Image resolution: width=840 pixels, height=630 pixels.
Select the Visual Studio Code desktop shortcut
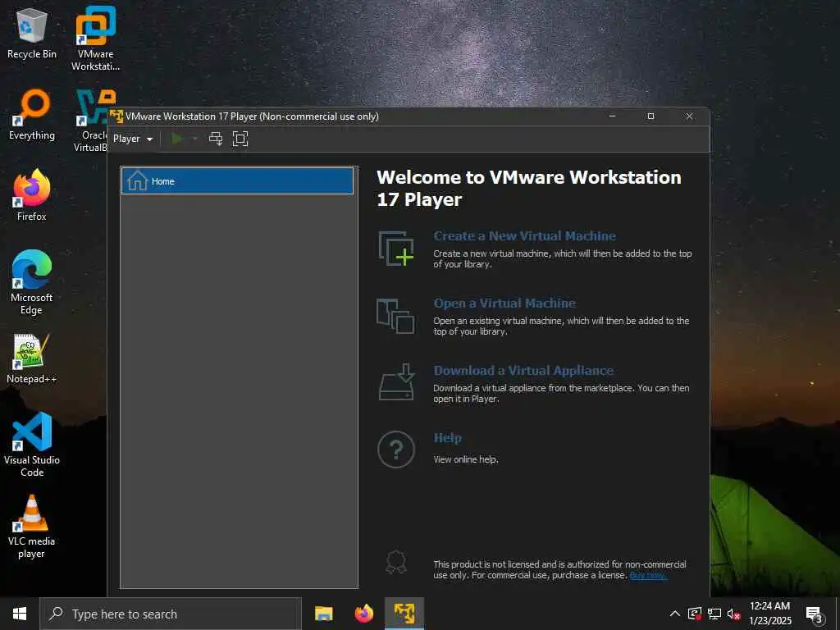(32, 445)
